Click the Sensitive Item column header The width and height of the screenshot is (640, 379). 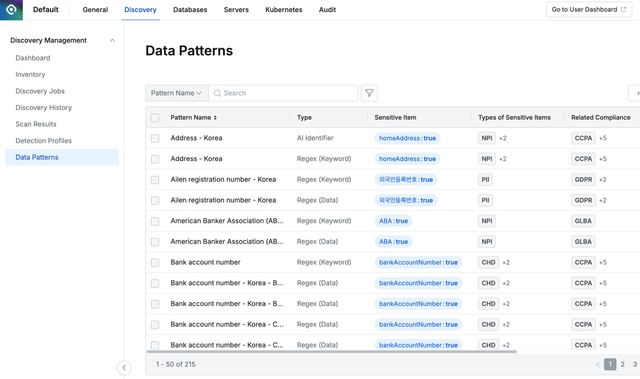(x=395, y=117)
